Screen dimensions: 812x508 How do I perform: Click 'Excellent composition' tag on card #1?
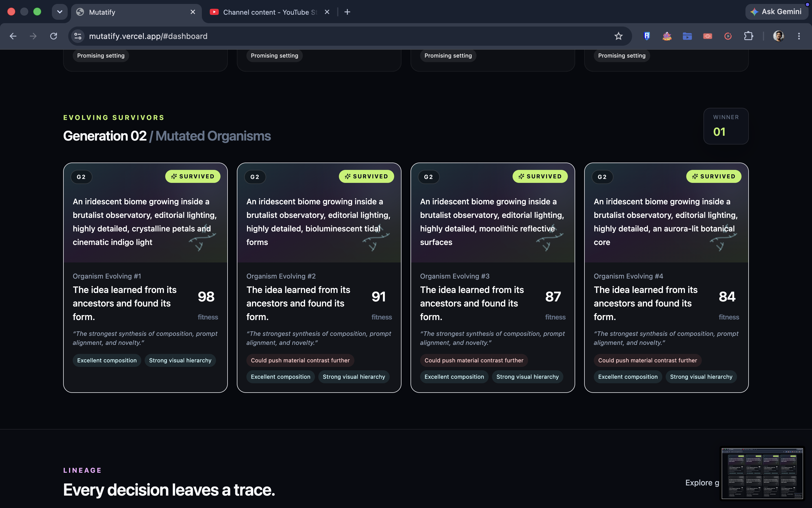point(107,360)
